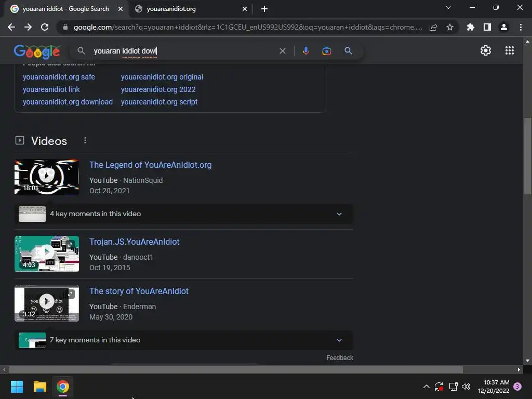Screen dimensions: 532x399
Task: Open Chrome profile avatar
Action: (x=504, y=27)
